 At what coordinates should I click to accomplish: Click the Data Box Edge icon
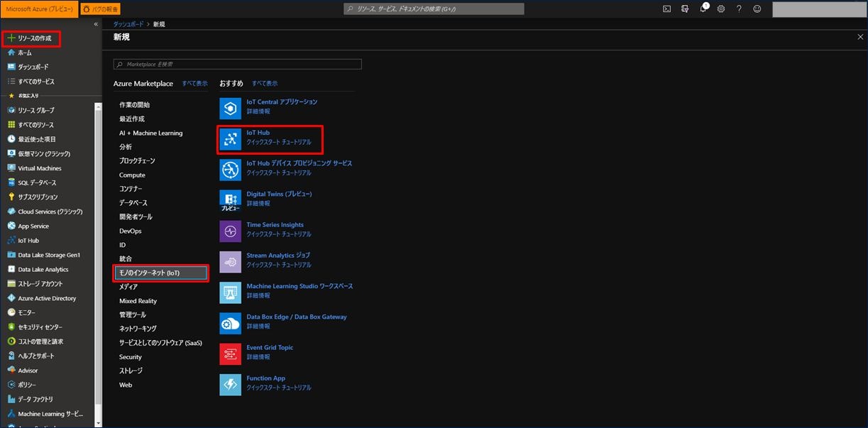tap(231, 324)
